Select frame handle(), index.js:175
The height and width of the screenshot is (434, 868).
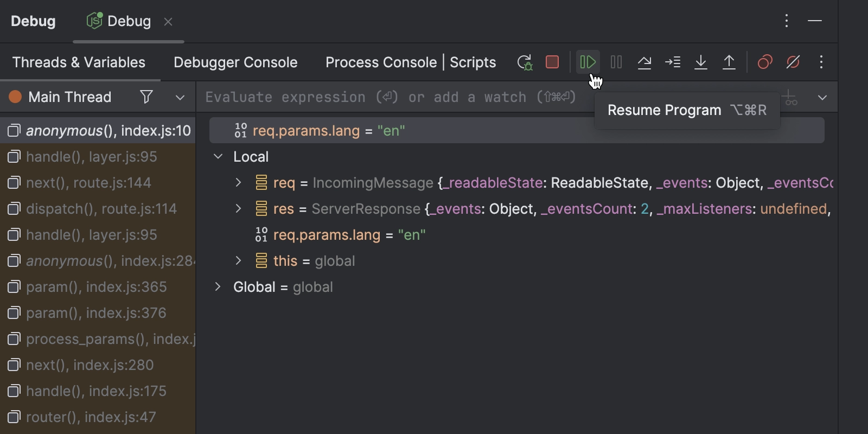[98, 391]
